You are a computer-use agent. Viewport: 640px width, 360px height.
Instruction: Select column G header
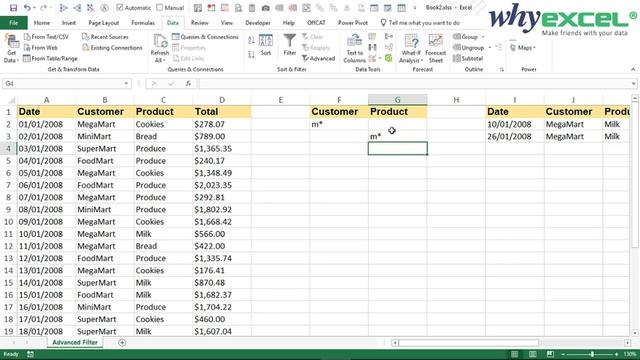398,100
